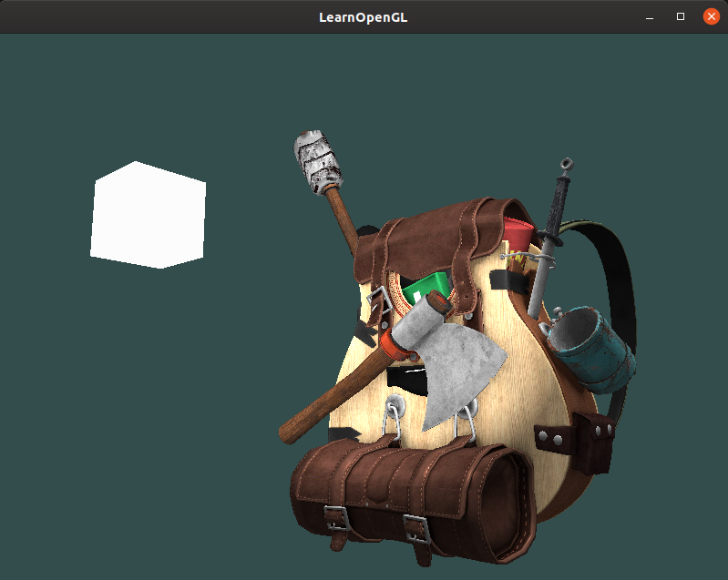Click the white light cube
Viewport: 728px width, 580px height.
point(148,216)
